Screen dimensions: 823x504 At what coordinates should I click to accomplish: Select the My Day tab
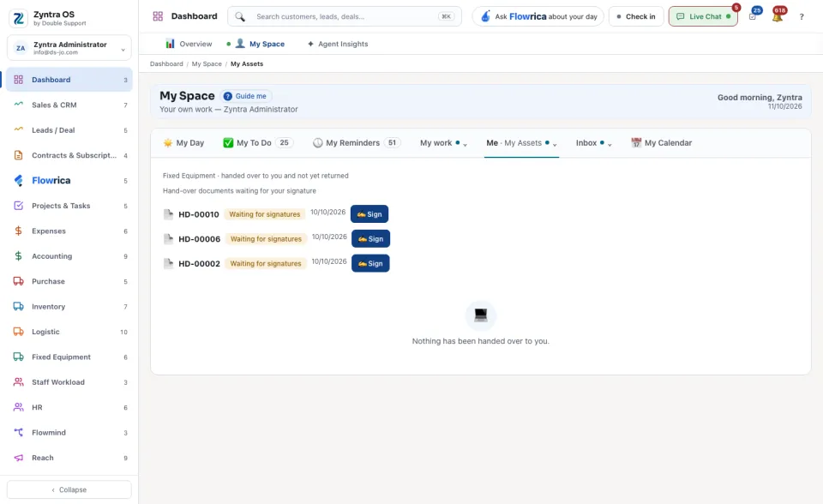(x=183, y=143)
